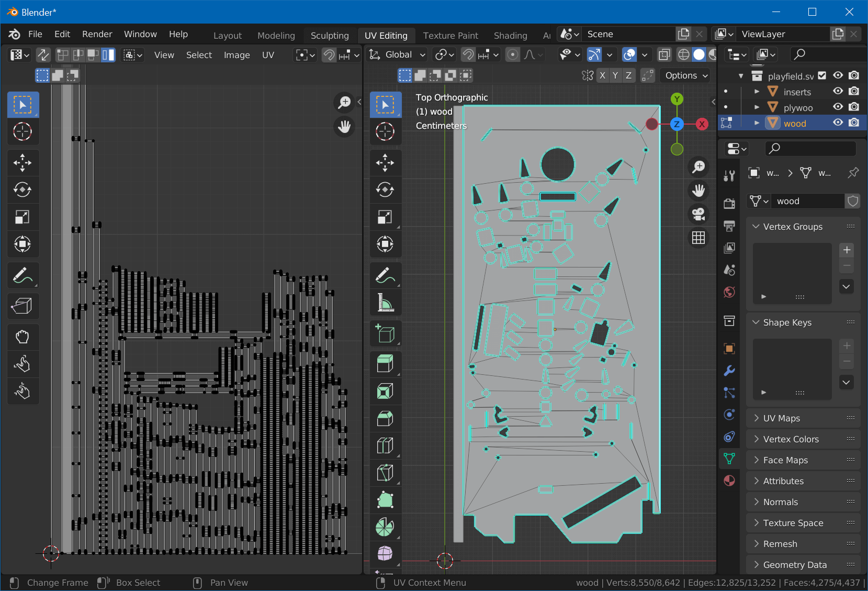The height and width of the screenshot is (591, 868).
Task: Select the UV editor Transform tool
Action: tap(22, 244)
